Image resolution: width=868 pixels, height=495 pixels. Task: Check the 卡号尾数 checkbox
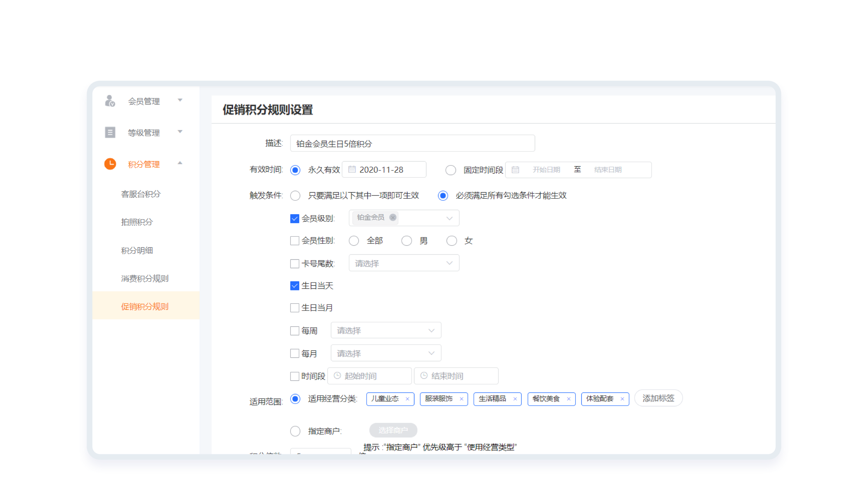295,263
